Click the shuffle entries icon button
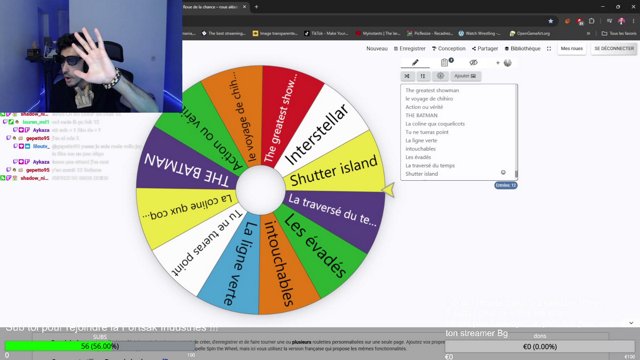This screenshot has height=360, width=640. [x=407, y=76]
